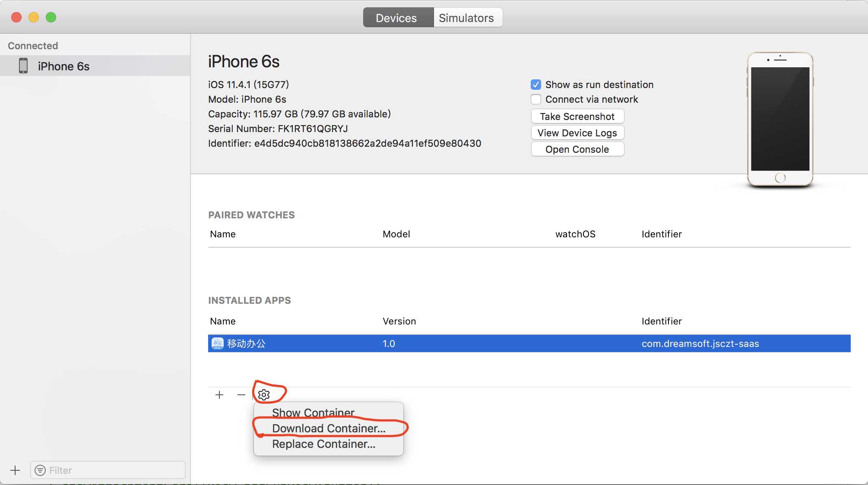
Task: Click the plus icon to add app
Action: click(219, 395)
